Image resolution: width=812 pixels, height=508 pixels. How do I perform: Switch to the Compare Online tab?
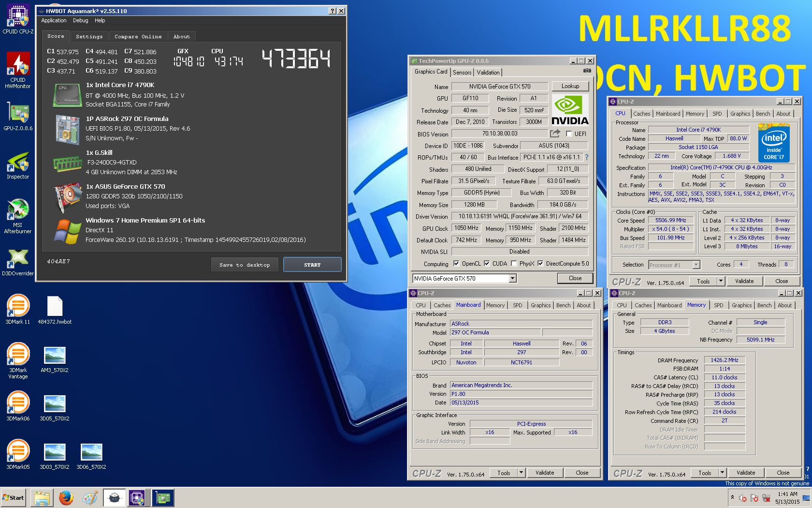138,36
